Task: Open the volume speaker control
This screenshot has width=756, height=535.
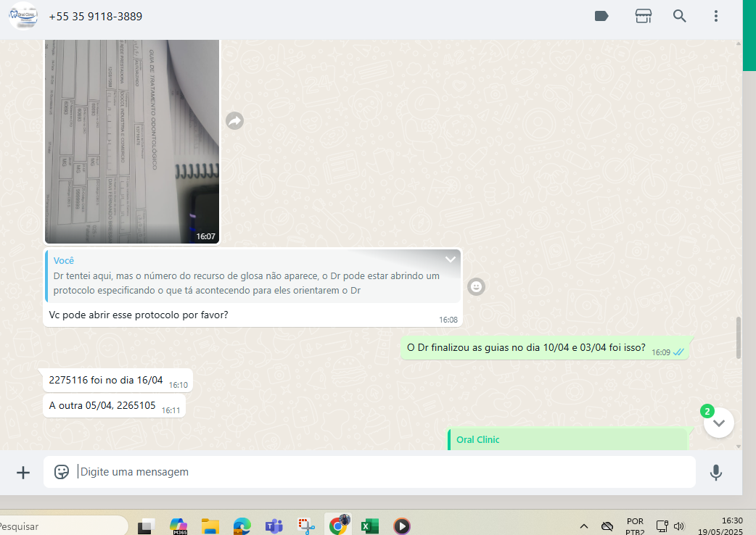Action: point(679,526)
